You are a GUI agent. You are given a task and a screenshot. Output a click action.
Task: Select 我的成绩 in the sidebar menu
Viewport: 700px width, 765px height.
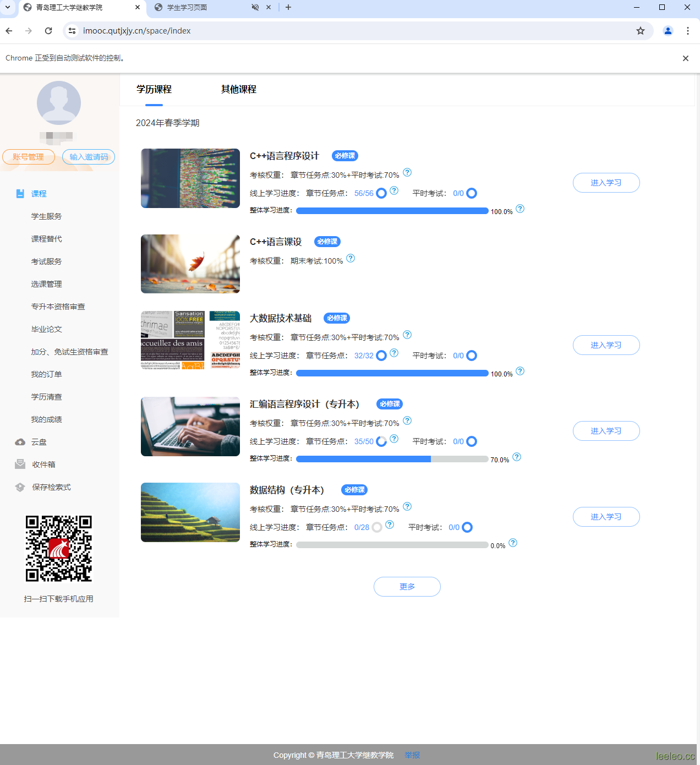[47, 419]
